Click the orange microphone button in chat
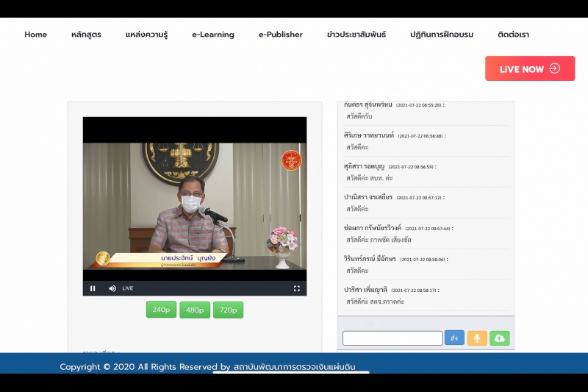Viewport: 588px width, 392px height. coord(477,338)
